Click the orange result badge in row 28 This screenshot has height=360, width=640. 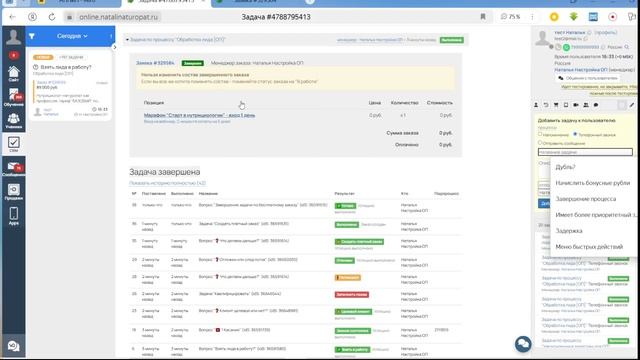tap(348, 278)
